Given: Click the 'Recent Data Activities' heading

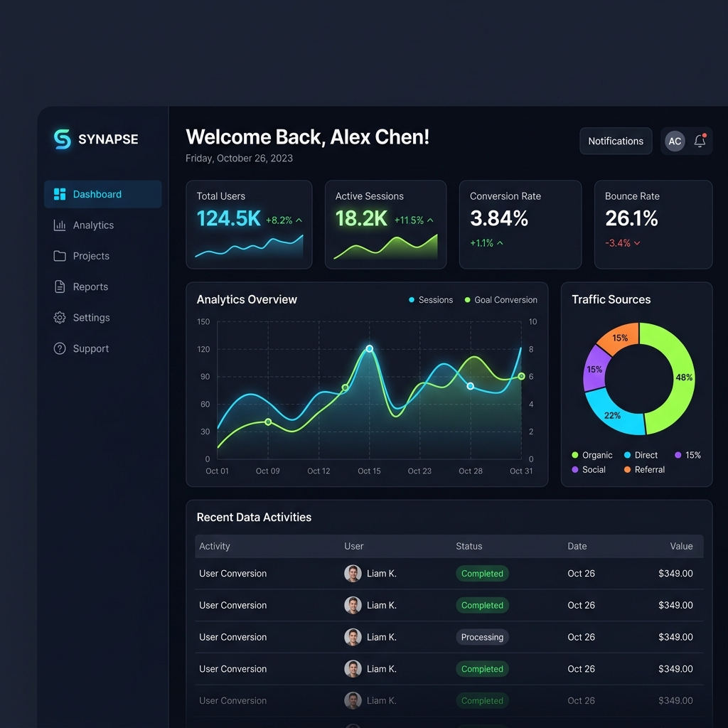Looking at the screenshot, I should tap(254, 518).
